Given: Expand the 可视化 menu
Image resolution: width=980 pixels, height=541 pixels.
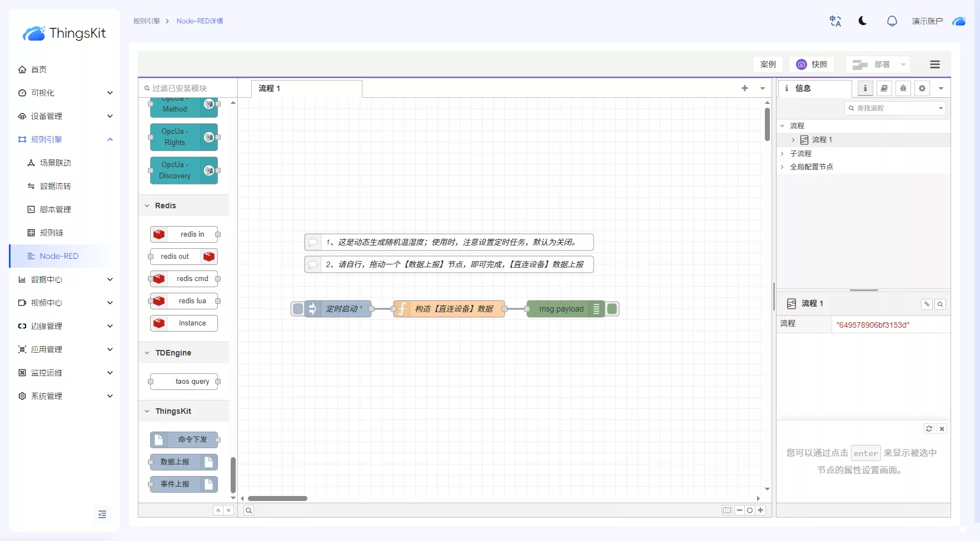Looking at the screenshot, I should 64,93.
